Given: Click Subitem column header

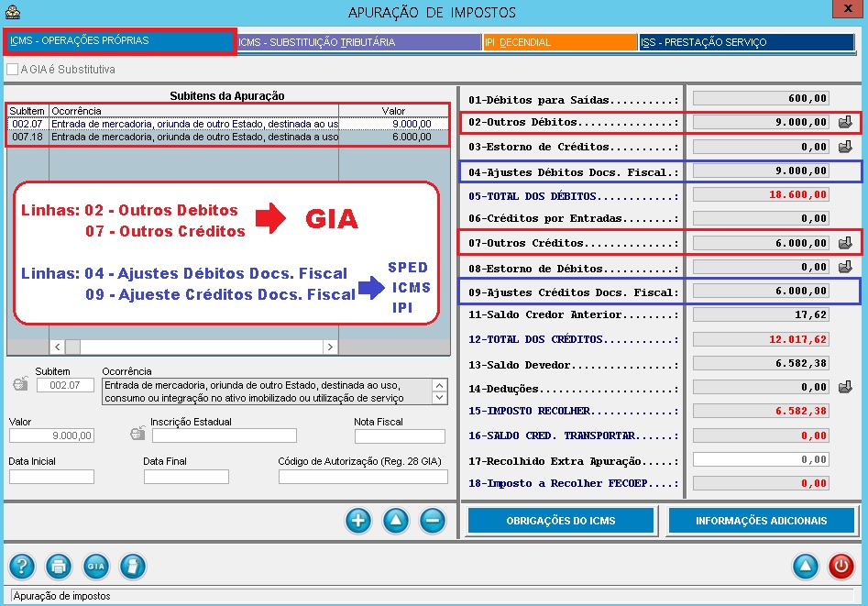Looking at the screenshot, I should point(27,111).
